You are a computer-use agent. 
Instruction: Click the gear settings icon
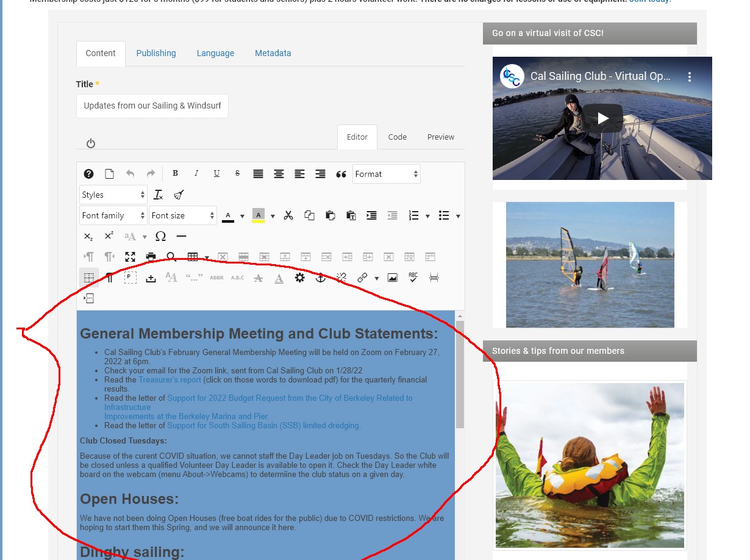tap(299, 278)
